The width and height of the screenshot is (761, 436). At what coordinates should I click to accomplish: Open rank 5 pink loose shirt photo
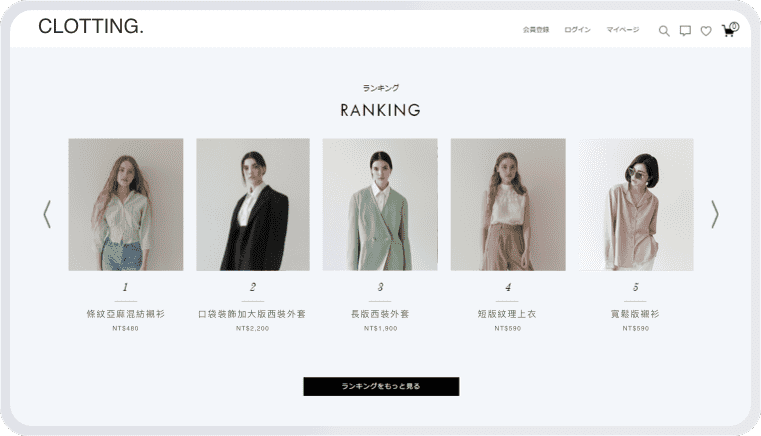636,204
